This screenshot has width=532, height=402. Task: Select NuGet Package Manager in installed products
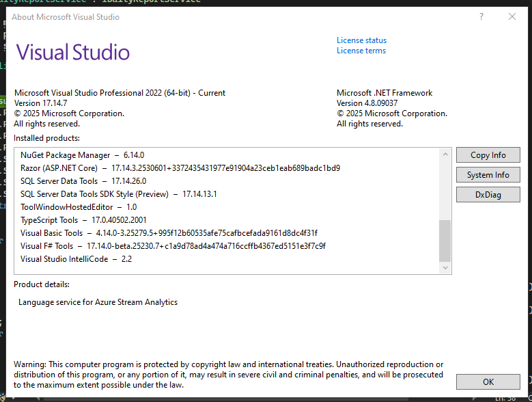[x=82, y=155]
